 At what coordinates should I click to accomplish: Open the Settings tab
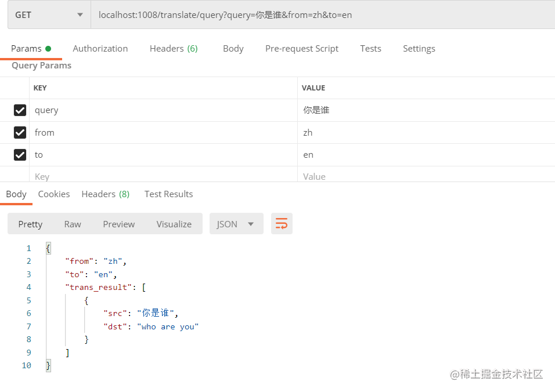(419, 49)
